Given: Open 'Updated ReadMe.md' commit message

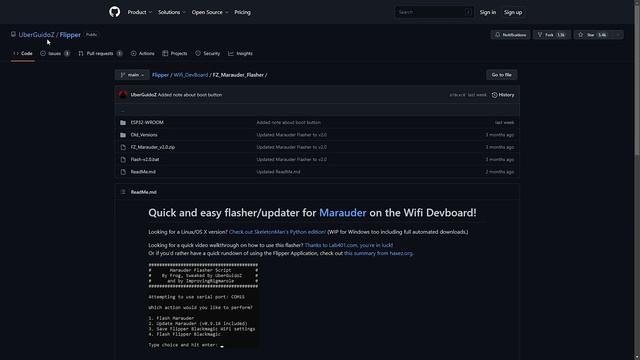Looking at the screenshot, I should [x=278, y=172].
